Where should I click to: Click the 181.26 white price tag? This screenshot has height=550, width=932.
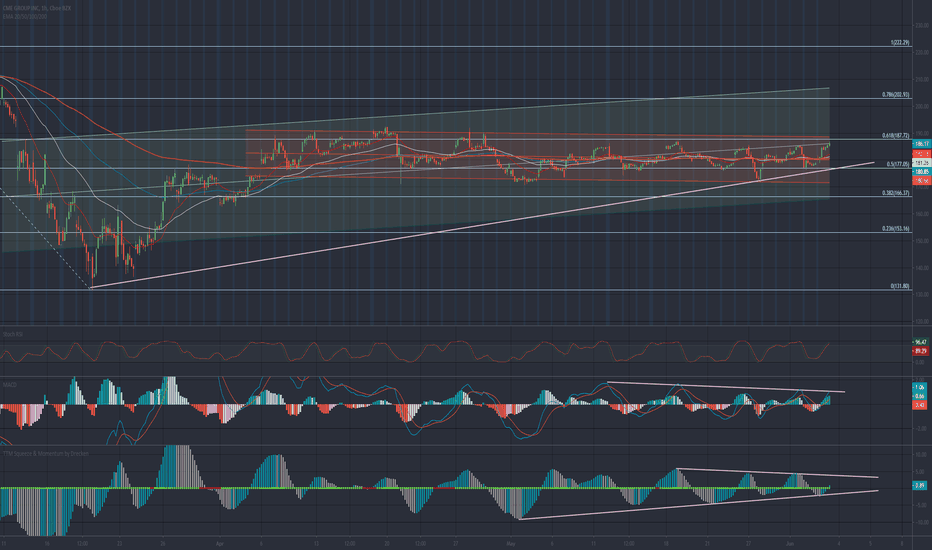pos(921,163)
